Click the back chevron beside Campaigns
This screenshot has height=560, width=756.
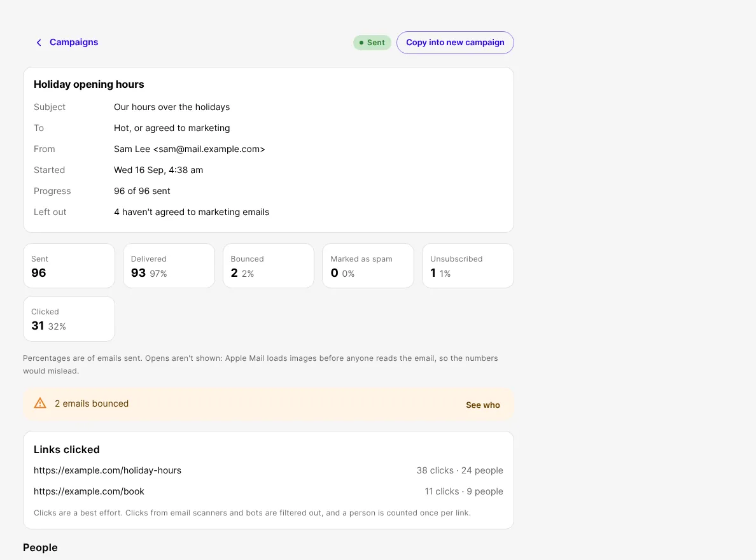point(39,43)
